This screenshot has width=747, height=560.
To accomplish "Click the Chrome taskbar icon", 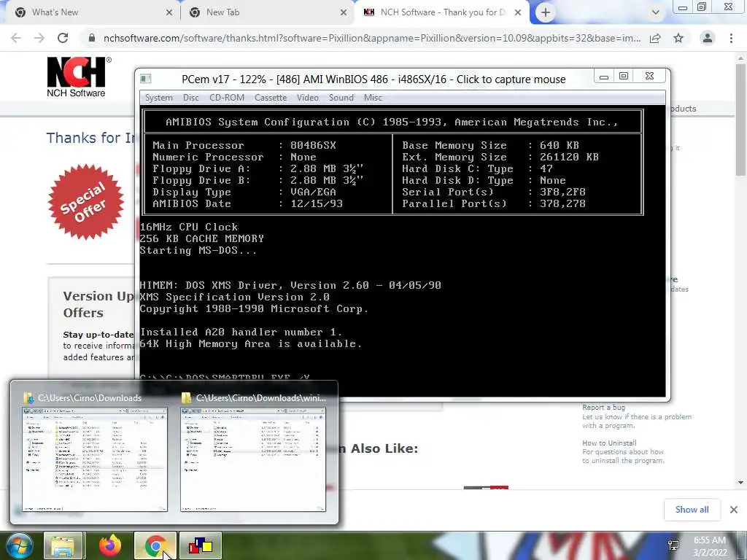I will [155, 545].
